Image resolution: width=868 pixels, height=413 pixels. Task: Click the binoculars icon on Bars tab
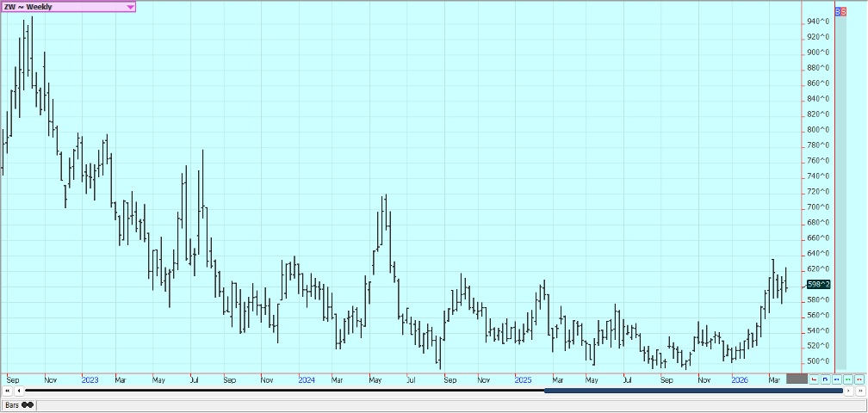(28, 404)
